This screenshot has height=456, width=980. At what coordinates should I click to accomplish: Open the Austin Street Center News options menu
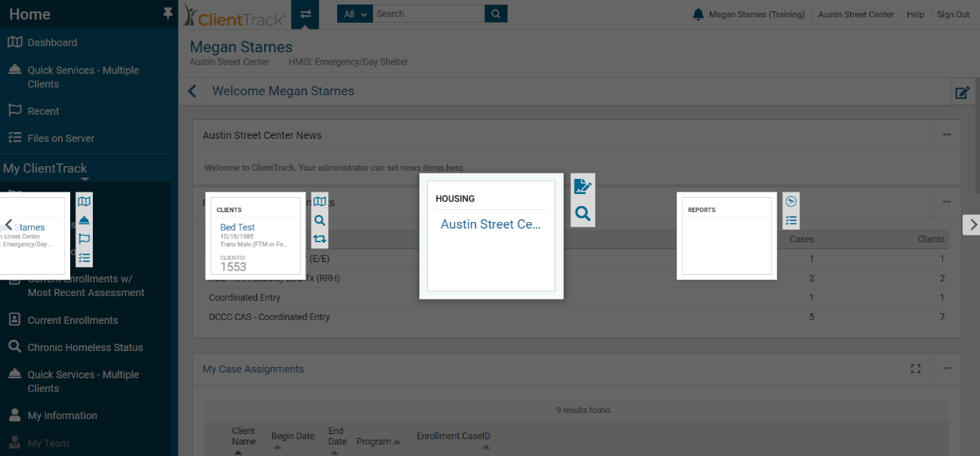tap(947, 134)
